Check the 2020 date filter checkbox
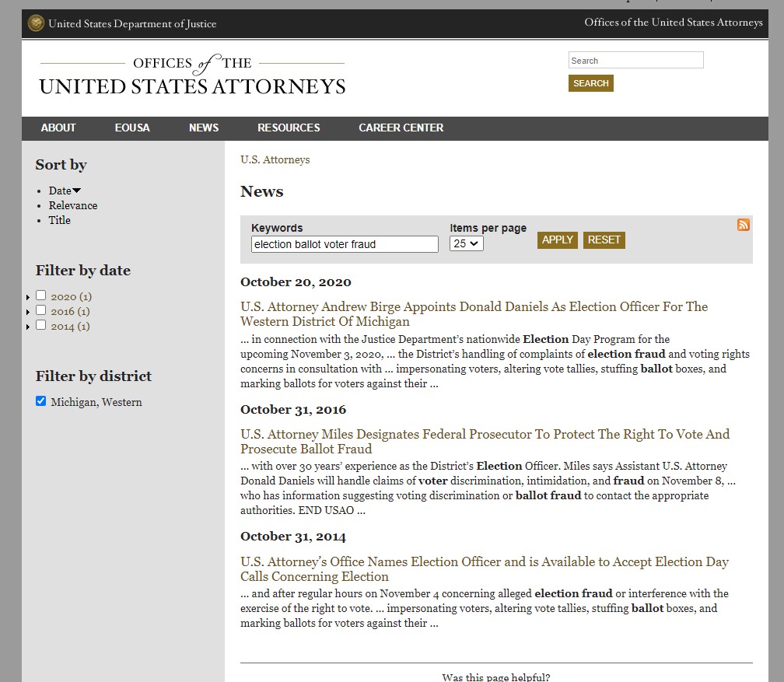Viewport: 784px width, 682px height. (41, 296)
